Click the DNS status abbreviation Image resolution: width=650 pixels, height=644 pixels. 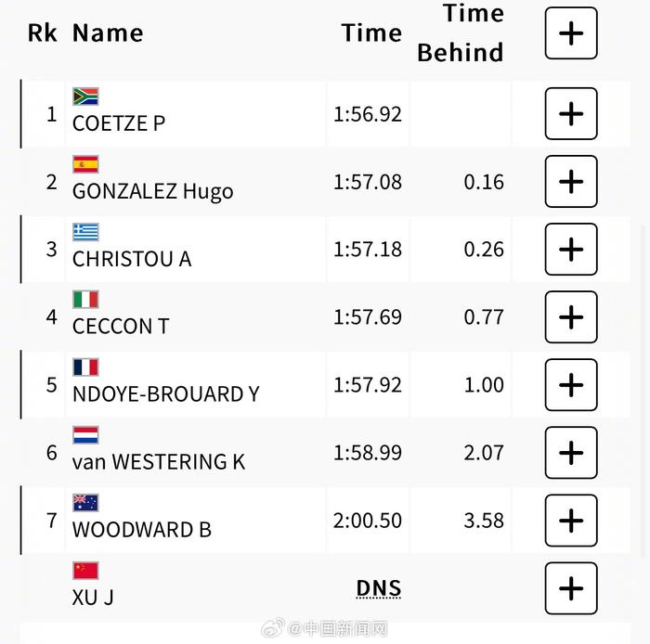pyautogui.click(x=379, y=588)
